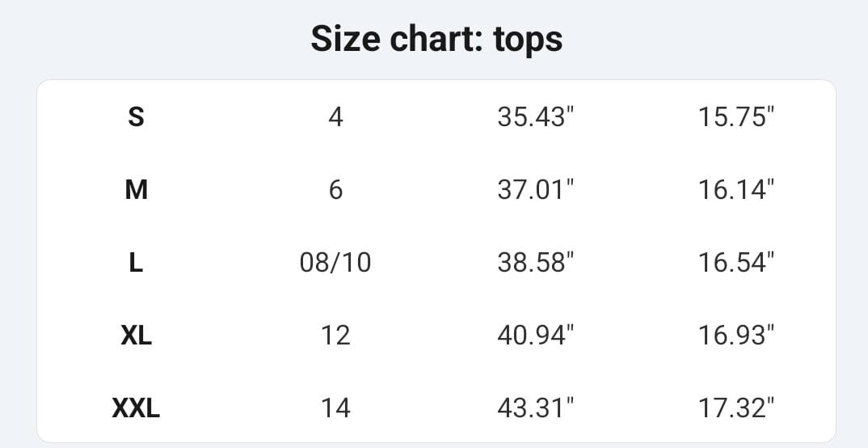Click the 'Size chart: tops' heading
Viewport: 868px width, 448px height.
click(x=436, y=40)
